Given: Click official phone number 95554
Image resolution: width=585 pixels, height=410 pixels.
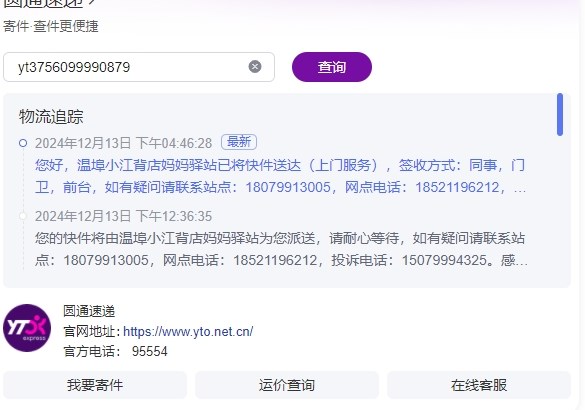Looking at the screenshot, I should [x=150, y=351].
